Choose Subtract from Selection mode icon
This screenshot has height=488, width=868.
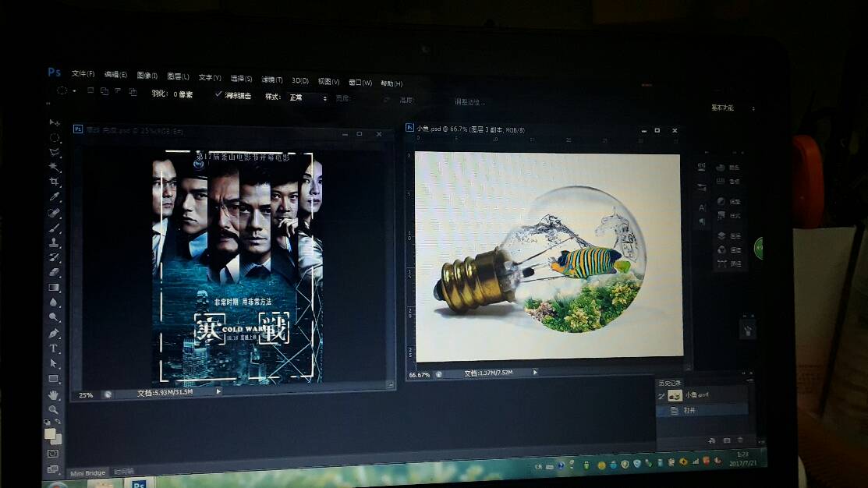tap(118, 91)
